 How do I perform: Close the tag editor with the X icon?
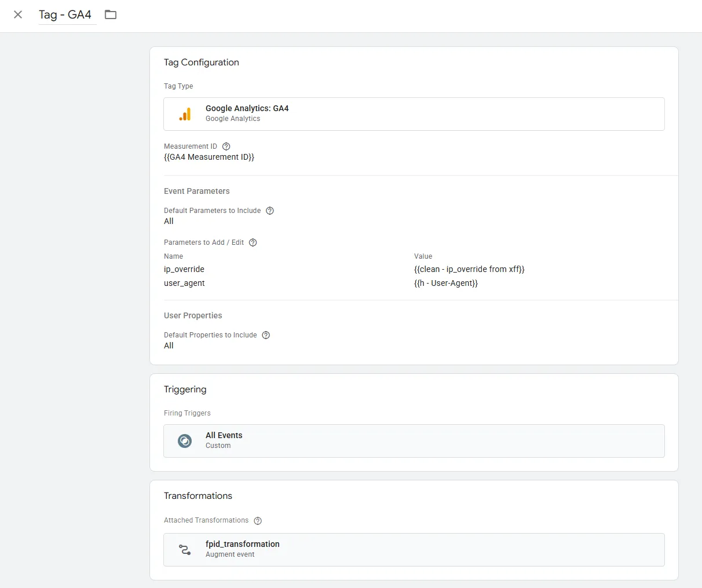click(x=18, y=14)
